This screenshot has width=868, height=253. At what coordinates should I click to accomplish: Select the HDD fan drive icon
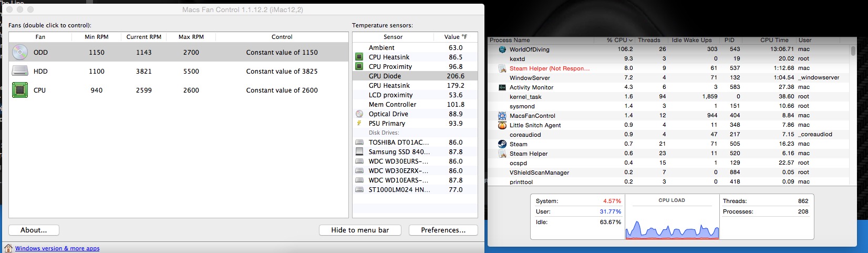(20, 71)
